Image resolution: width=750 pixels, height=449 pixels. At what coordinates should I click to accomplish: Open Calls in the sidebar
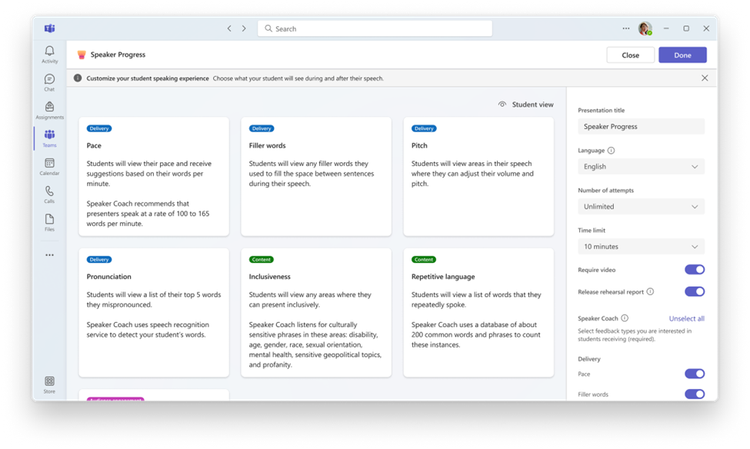point(49,194)
